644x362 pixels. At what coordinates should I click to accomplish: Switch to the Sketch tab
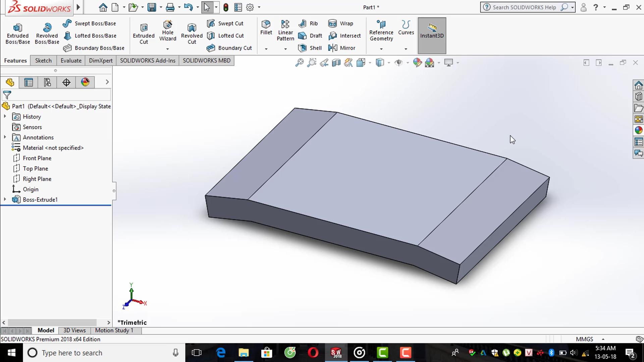coord(43,60)
